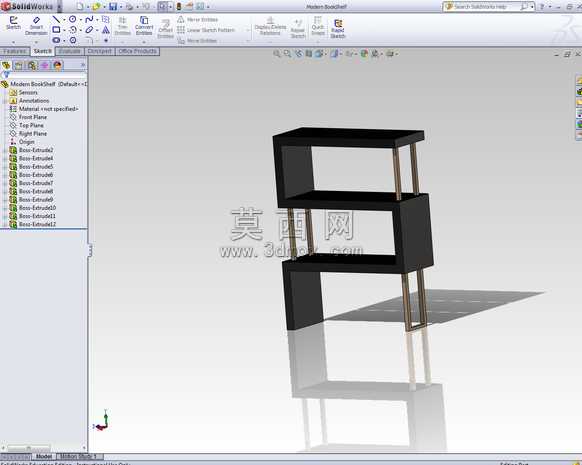Select the Spline sketch tool
Screen dimensions: 582x465
89,19
